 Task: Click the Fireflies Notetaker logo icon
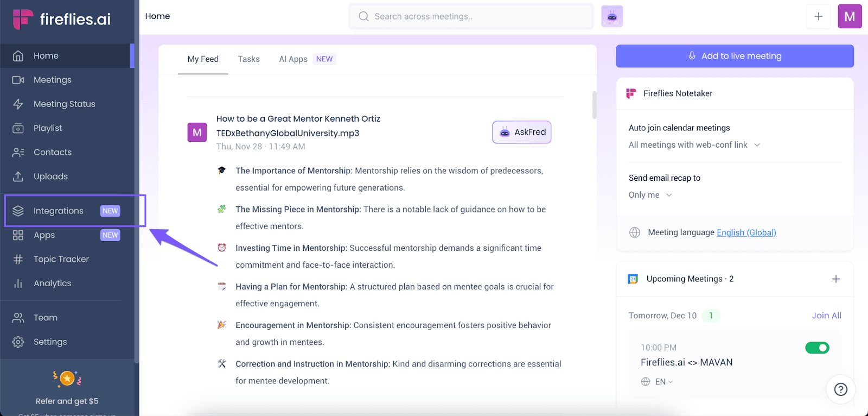tap(631, 93)
